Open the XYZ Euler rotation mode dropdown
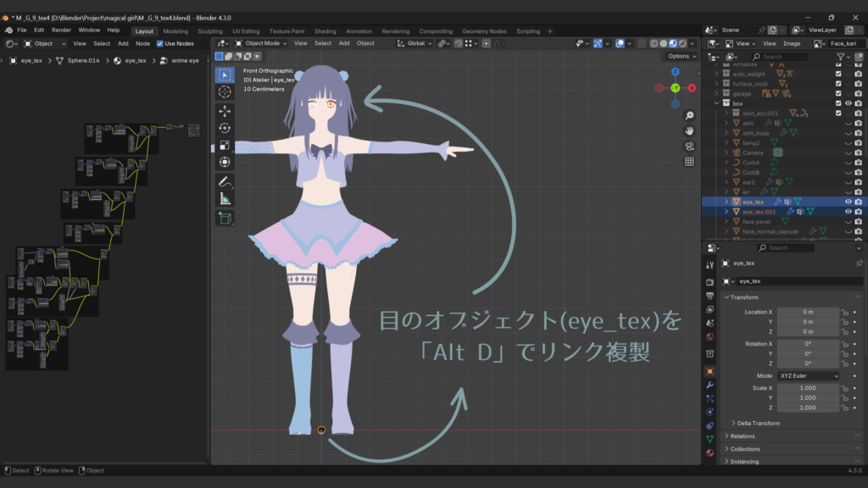 [x=808, y=375]
